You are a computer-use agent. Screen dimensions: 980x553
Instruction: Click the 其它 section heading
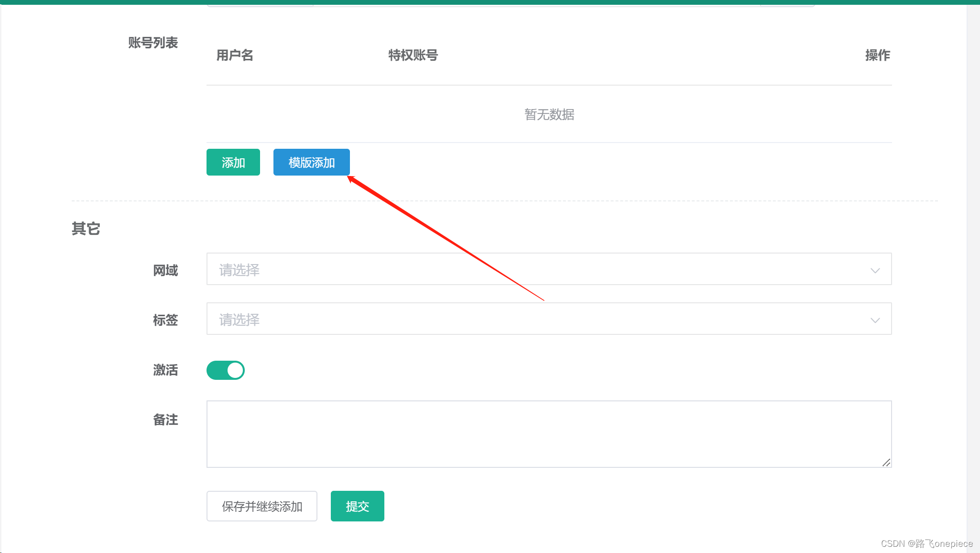(x=86, y=229)
